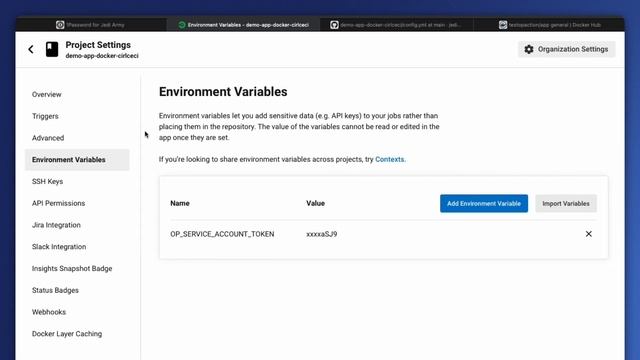The width and height of the screenshot is (640, 360).
Task: Click the gear icon in Organization Settings
Action: pos(529,49)
